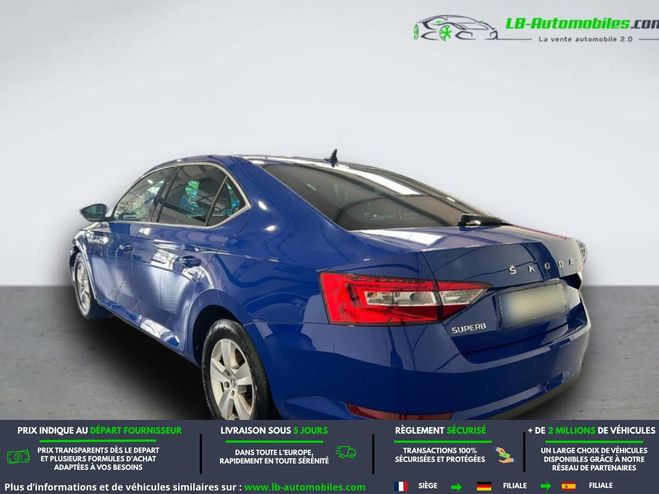The width and height of the screenshot is (659, 494).
Task: Open the www.lb-automobiles.com link
Action: [305, 487]
